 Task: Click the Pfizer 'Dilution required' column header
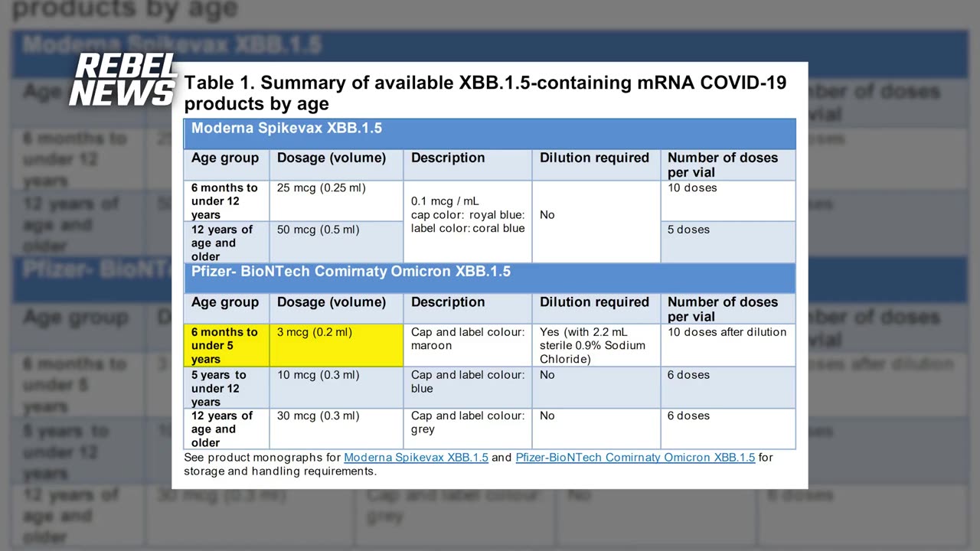[x=596, y=308]
